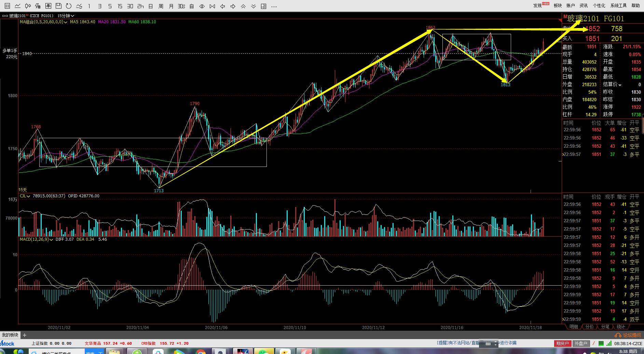Viewport: 644px width, 354px height.
Task: Open the quote list icon in toolbar
Action: (x=7, y=6)
